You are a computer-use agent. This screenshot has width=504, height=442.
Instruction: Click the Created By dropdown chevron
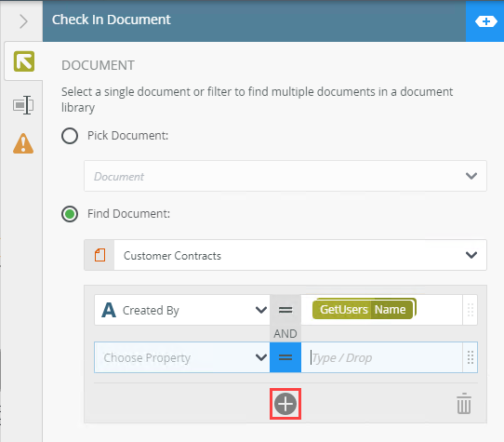pyautogui.click(x=261, y=310)
